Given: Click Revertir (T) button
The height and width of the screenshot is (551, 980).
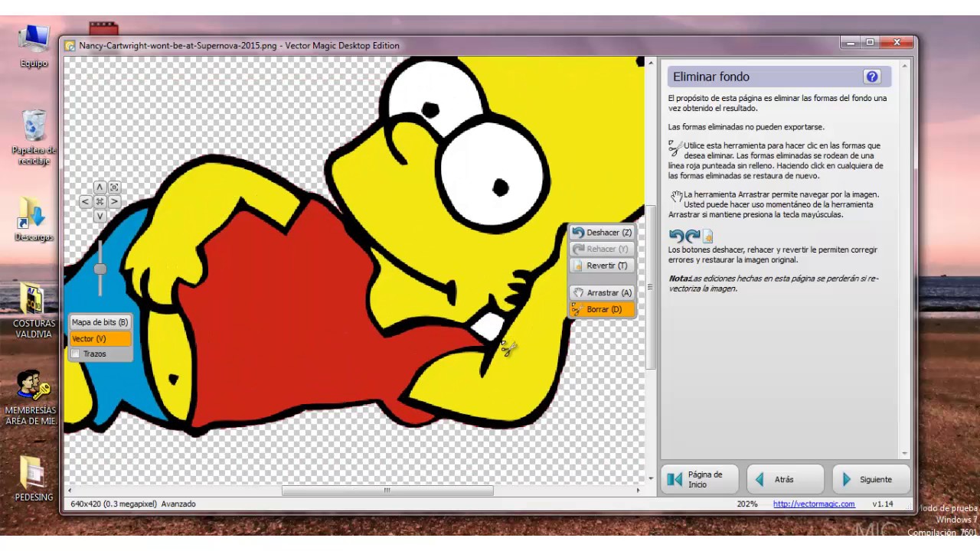Looking at the screenshot, I should (602, 266).
